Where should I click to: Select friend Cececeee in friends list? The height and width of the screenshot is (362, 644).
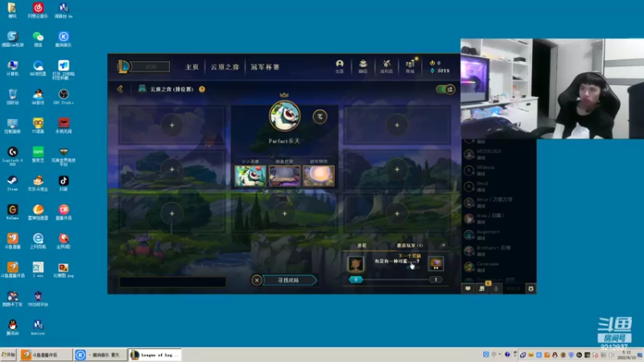coord(499,267)
